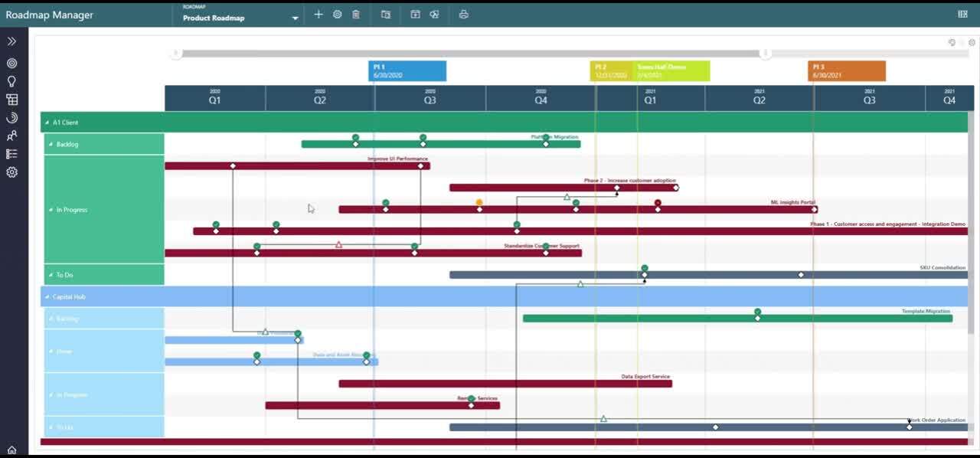The image size is (980, 458).
Task: Open the app launcher grid icon
Action: 963,14
